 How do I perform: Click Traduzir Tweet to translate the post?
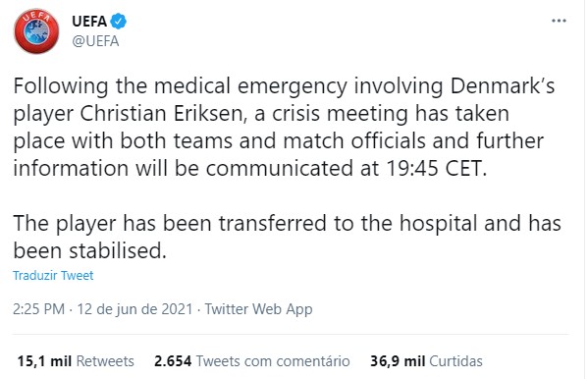53,276
